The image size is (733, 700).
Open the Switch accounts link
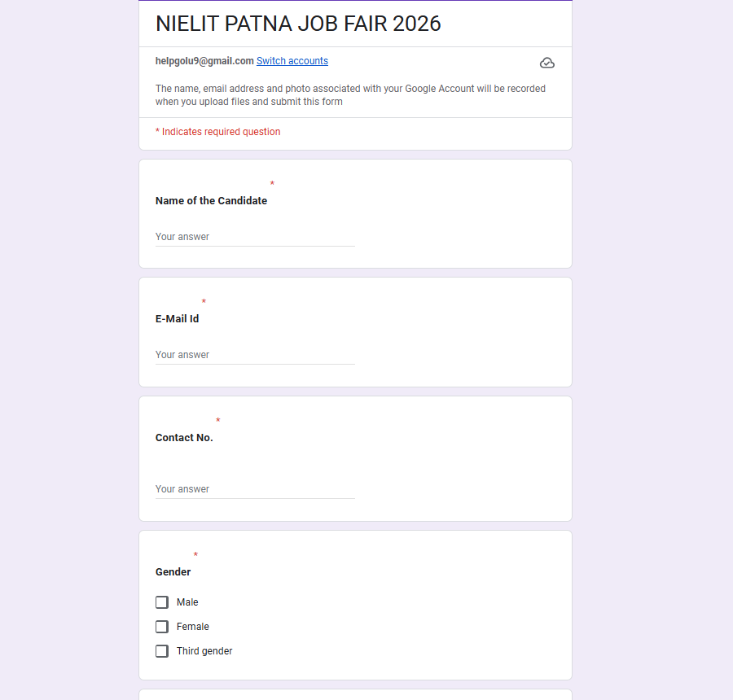pyautogui.click(x=292, y=61)
